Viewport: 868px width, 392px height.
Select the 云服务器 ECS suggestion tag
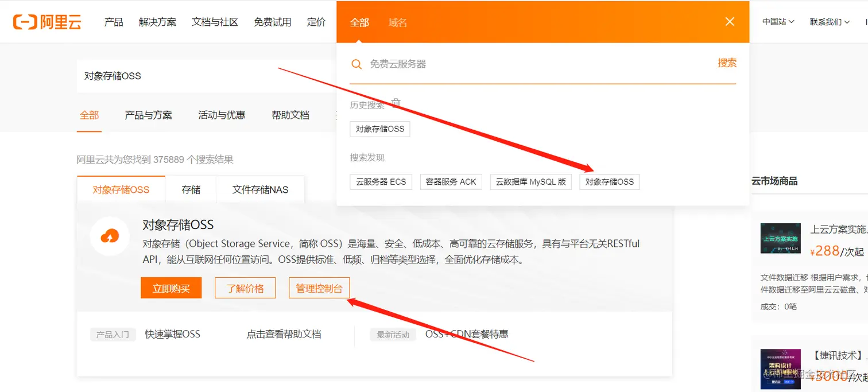[x=381, y=182]
